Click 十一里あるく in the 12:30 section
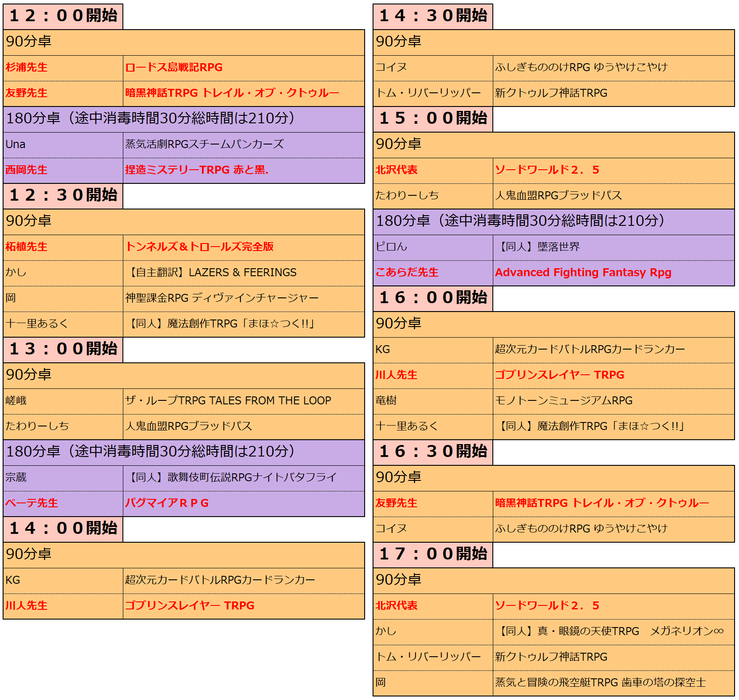This screenshot has height=700, width=739. pos(37,323)
